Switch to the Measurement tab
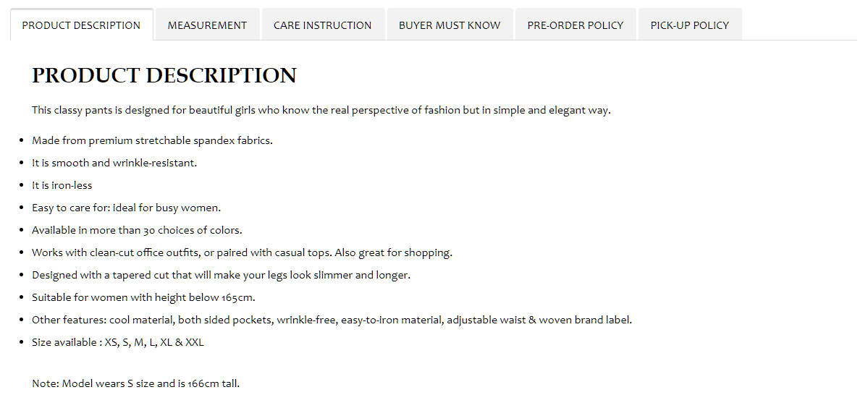This screenshot has height=408, width=868. click(207, 25)
